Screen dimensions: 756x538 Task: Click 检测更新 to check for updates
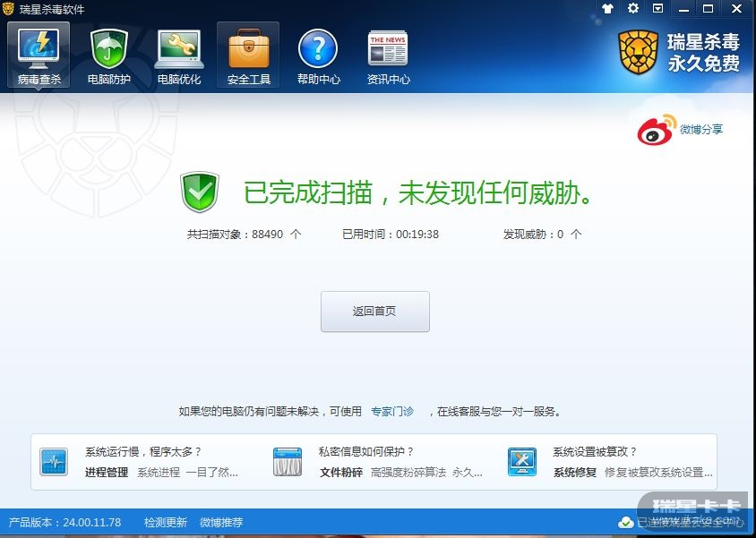[166, 522]
